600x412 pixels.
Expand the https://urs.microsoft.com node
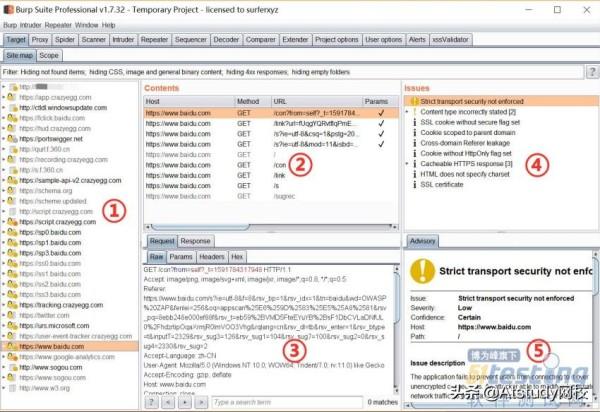(x=3, y=326)
